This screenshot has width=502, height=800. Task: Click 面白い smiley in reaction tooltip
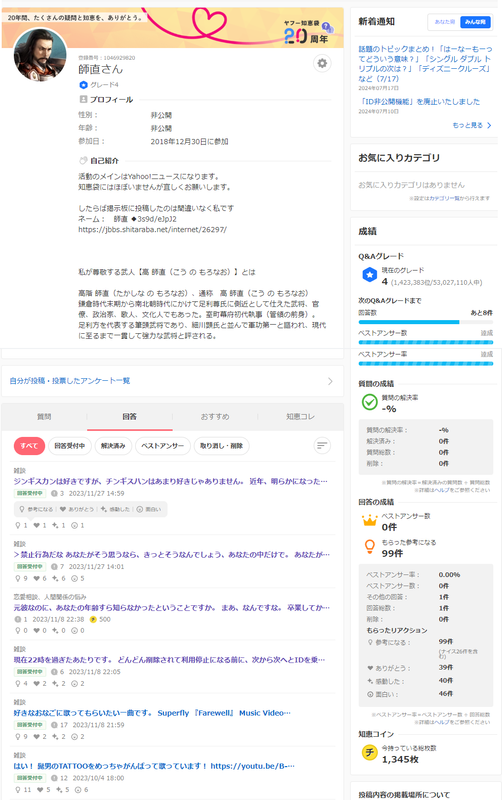click(140, 509)
